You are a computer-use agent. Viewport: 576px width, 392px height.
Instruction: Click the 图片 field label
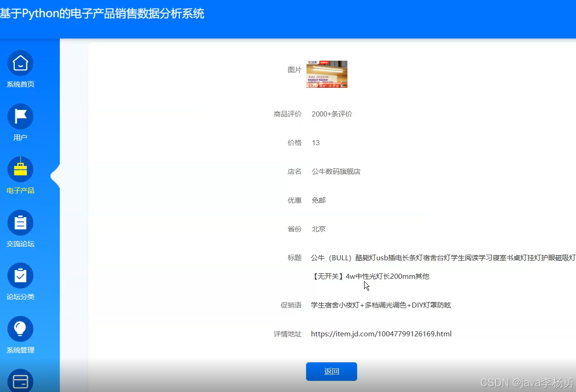tap(294, 70)
